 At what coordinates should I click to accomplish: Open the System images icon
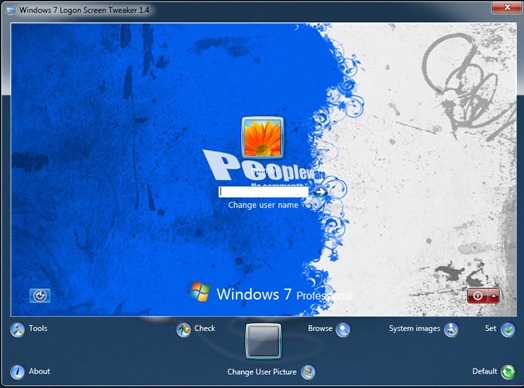pyautogui.click(x=451, y=330)
